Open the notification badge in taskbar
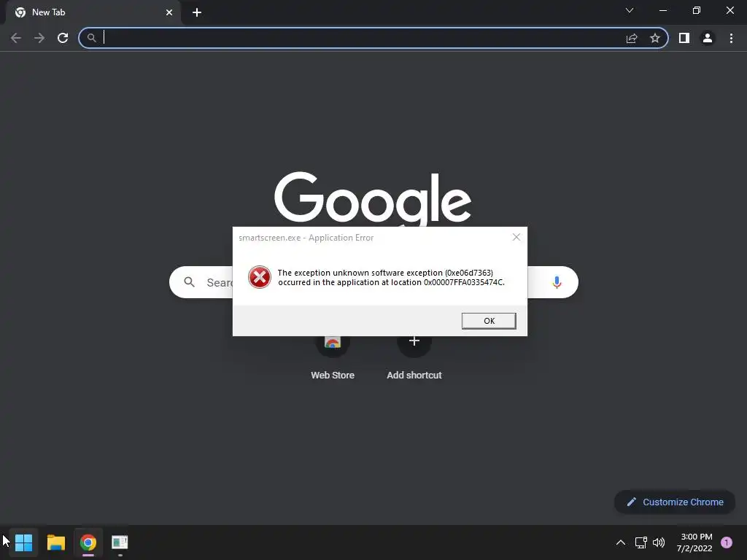747x560 pixels. (727, 542)
